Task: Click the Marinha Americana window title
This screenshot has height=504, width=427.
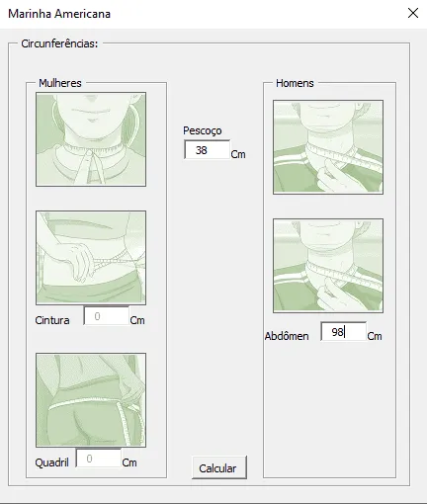Action: [59, 14]
